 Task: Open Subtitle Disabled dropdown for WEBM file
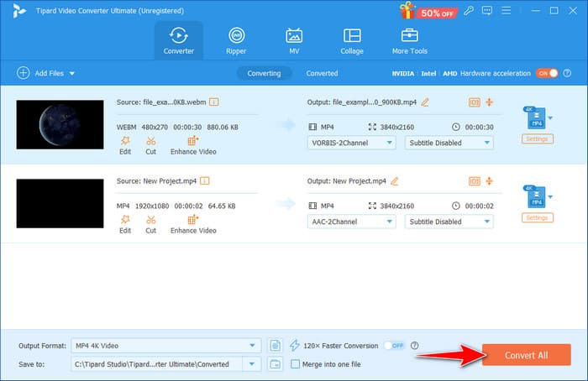(449, 143)
